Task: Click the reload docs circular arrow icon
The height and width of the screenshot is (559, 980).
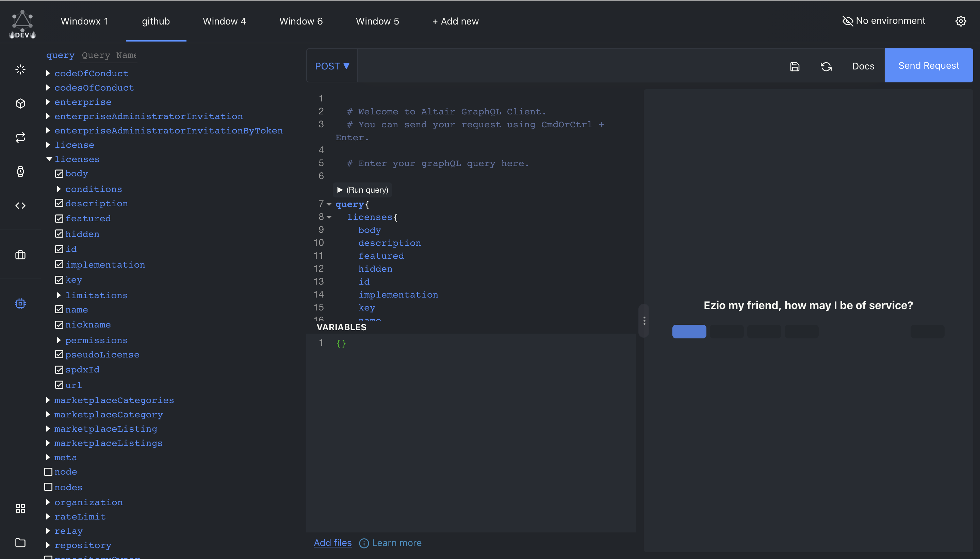Action: point(826,66)
